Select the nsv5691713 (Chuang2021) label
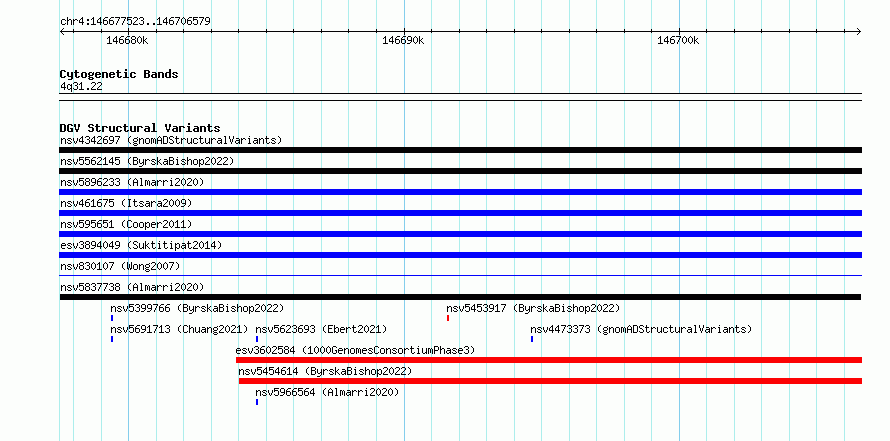 179,329
